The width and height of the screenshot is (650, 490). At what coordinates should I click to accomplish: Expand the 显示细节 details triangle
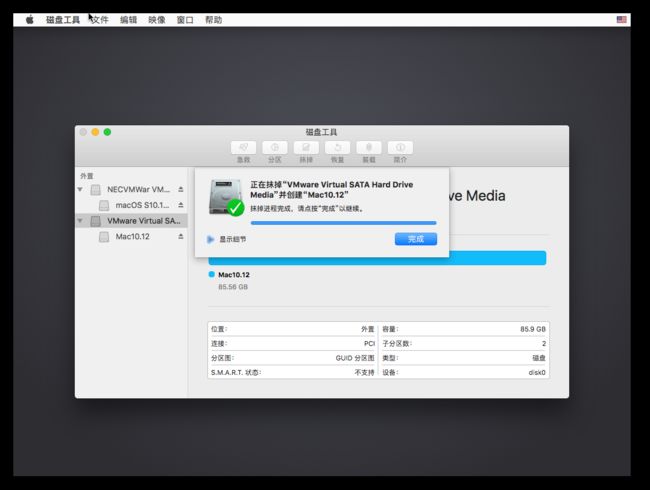point(210,239)
